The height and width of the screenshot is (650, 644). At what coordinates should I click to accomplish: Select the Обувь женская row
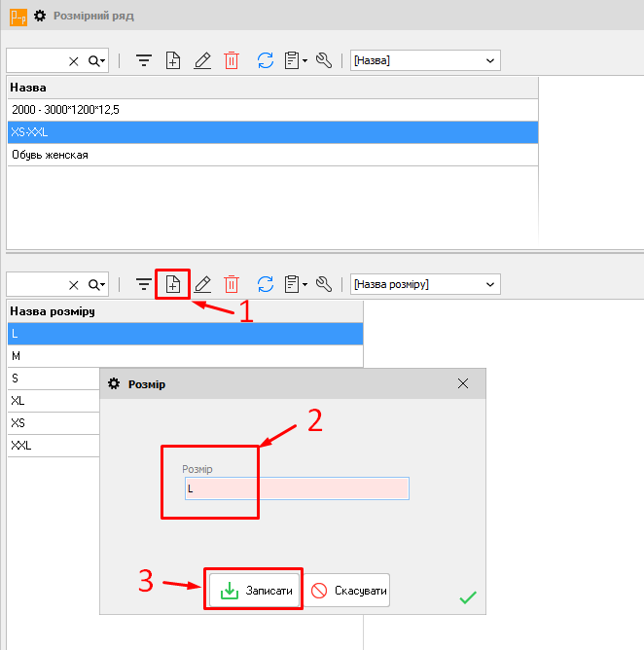272,155
